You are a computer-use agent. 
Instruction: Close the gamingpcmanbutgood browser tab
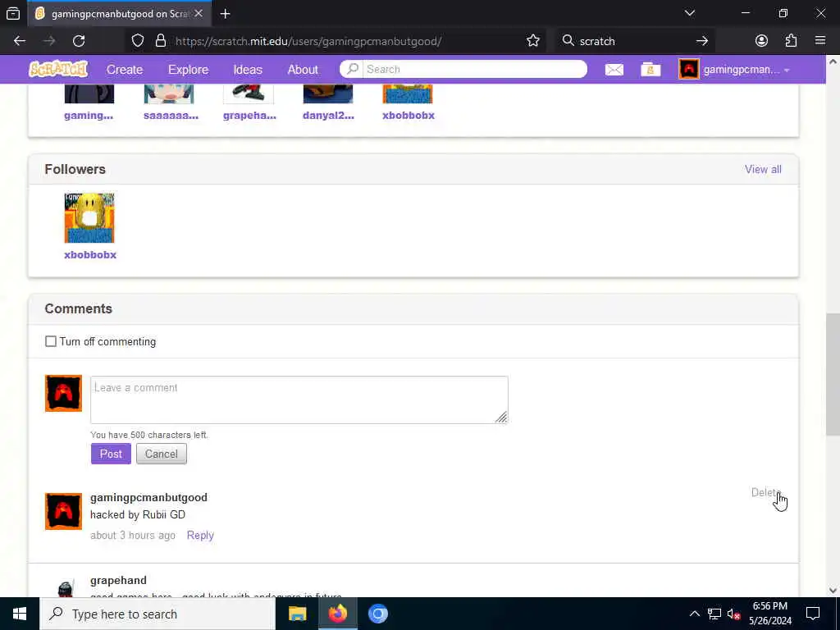click(x=199, y=13)
